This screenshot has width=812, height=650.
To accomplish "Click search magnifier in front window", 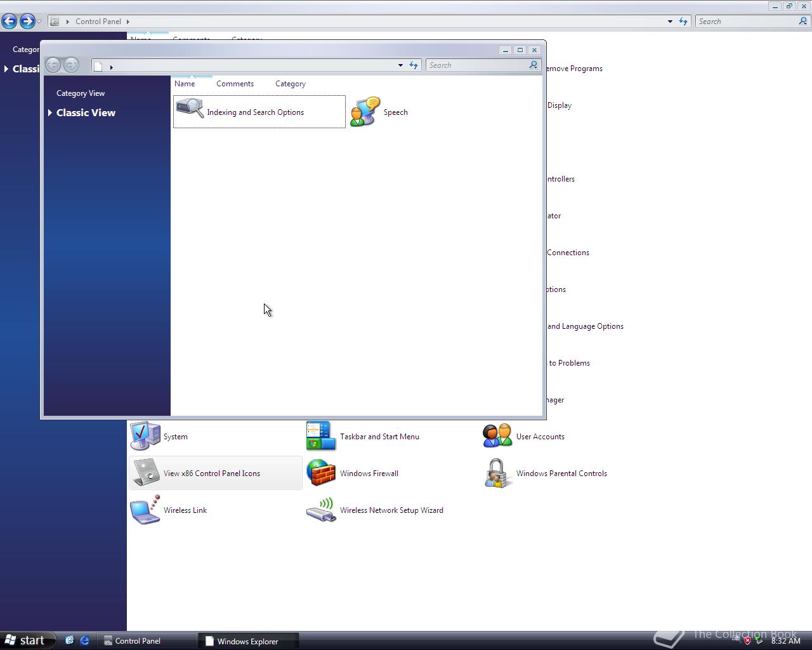I will click(534, 65).
